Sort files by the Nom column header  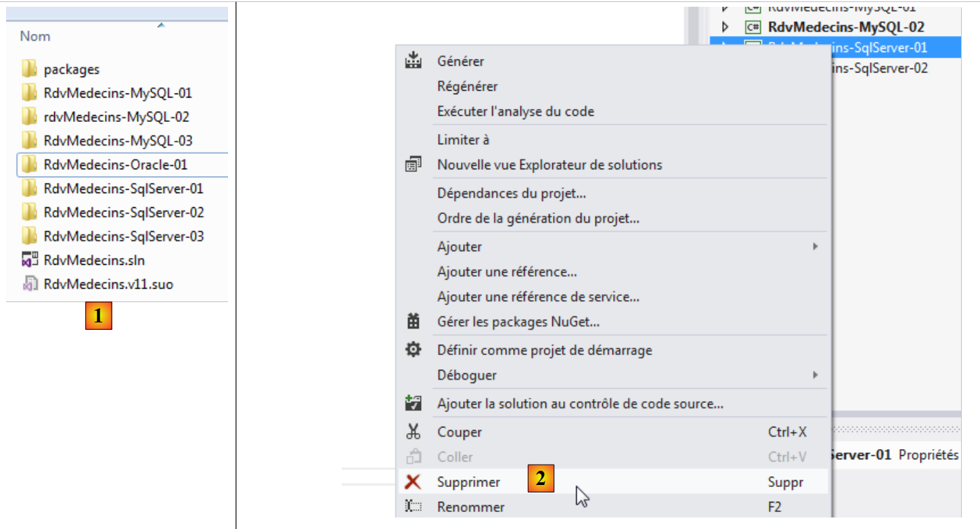click(35, 37)
